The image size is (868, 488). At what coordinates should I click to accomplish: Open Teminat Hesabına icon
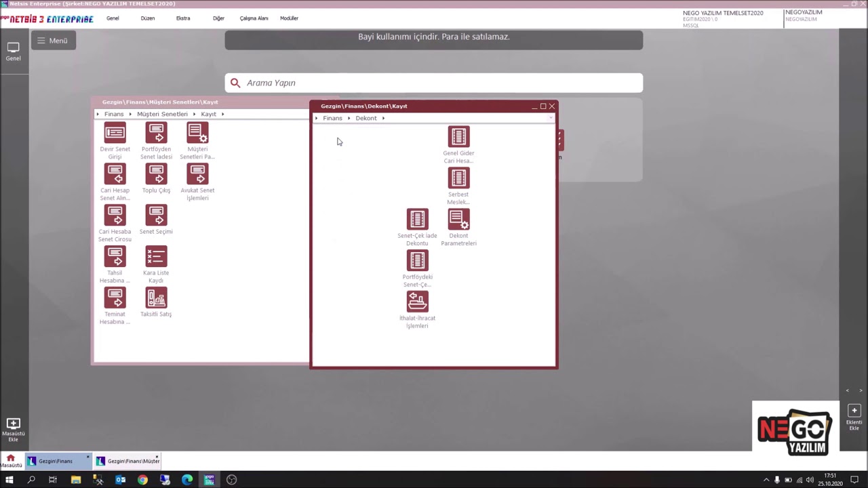[115, 298]
